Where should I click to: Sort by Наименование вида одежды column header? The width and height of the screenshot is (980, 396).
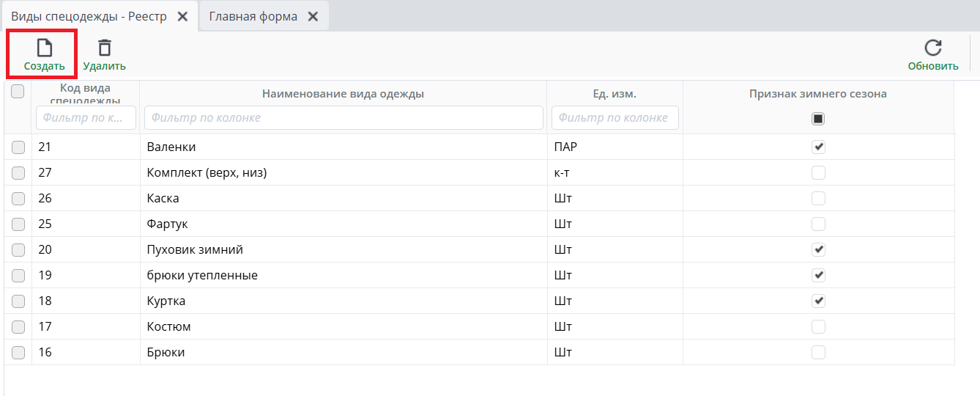point(343,94)
